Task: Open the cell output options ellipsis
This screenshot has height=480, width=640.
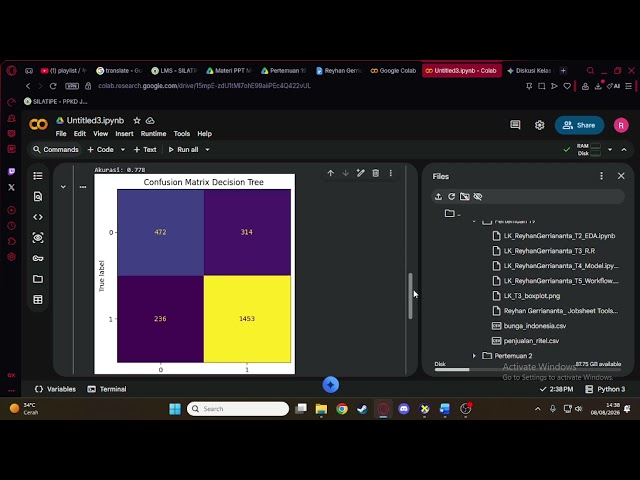Action: click(83, 187)
